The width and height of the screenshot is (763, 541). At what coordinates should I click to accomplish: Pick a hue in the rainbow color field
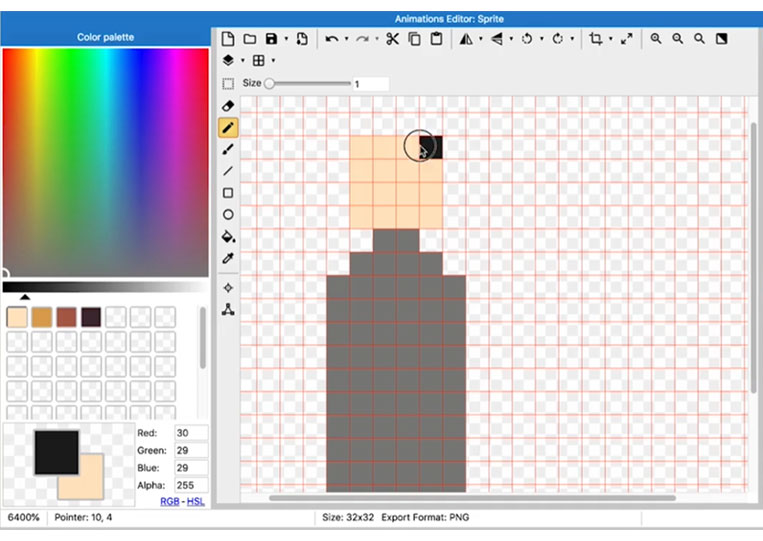106,162
